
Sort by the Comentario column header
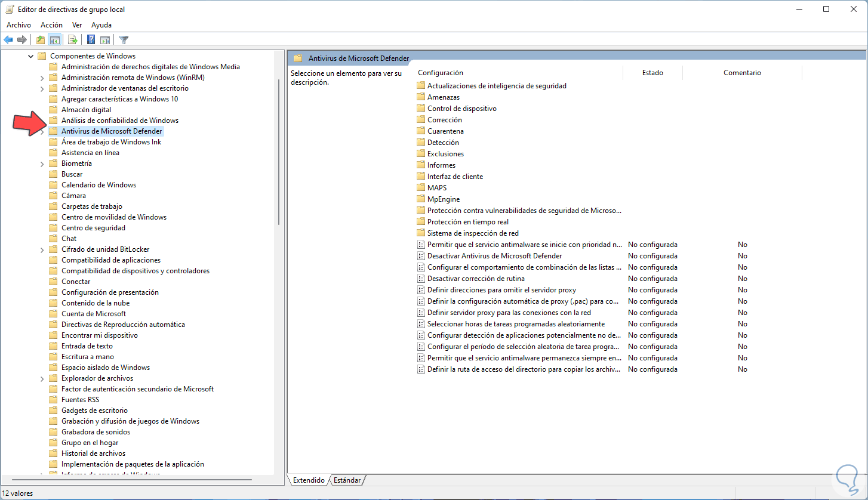pyautogui.click(x=742, y=73)
